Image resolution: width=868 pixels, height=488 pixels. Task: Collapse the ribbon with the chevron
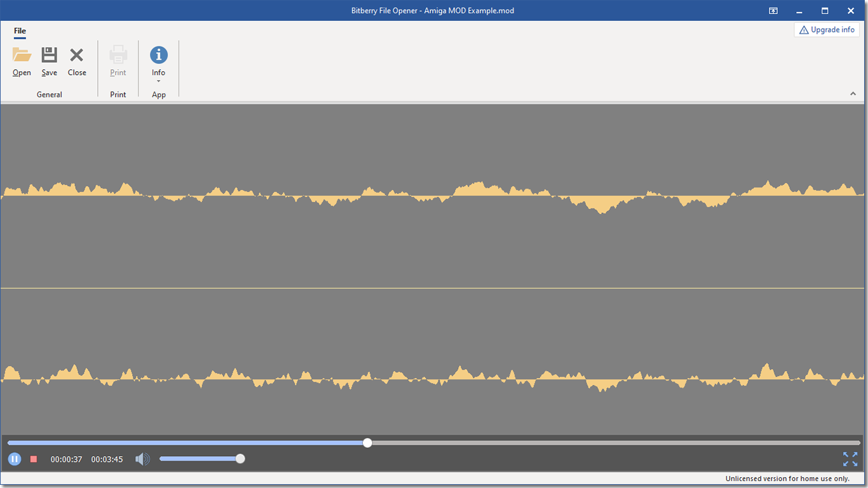pos(853,93)
